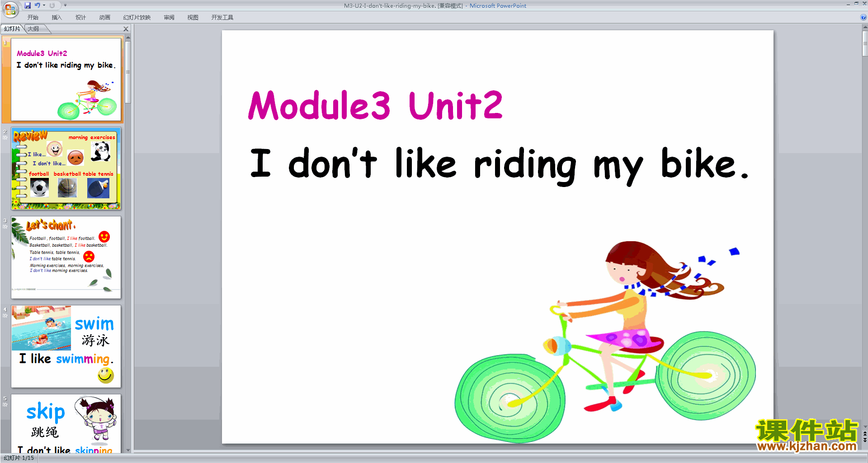Click main editor scroll down arrow
The width and height of the screenshot is (868, 463).
click(865, 426)
